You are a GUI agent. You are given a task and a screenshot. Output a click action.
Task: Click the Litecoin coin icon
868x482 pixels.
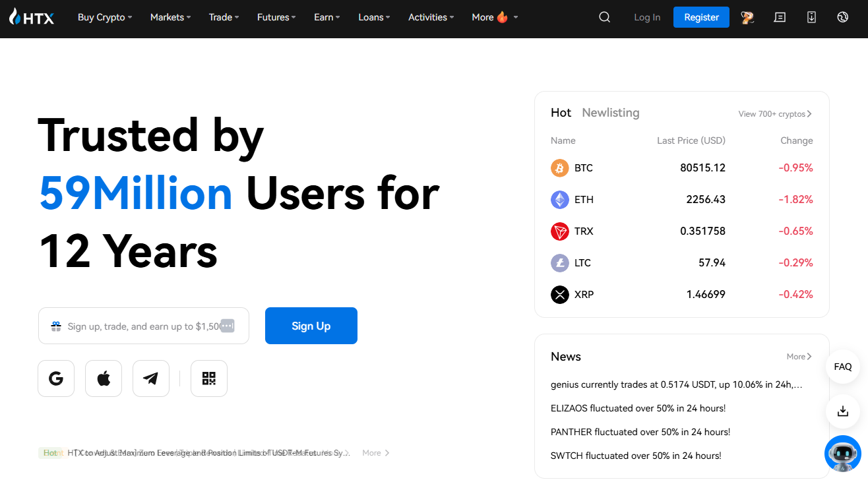click(559, 263)
